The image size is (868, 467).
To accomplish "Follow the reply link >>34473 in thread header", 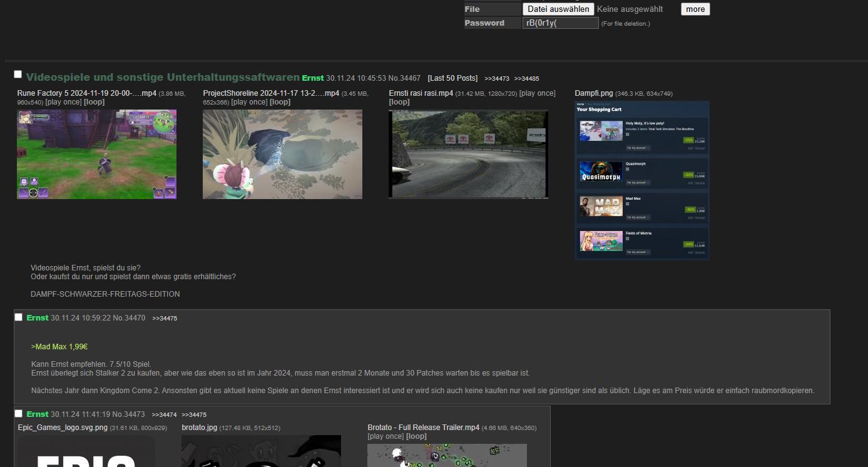I will pos(497,79).
